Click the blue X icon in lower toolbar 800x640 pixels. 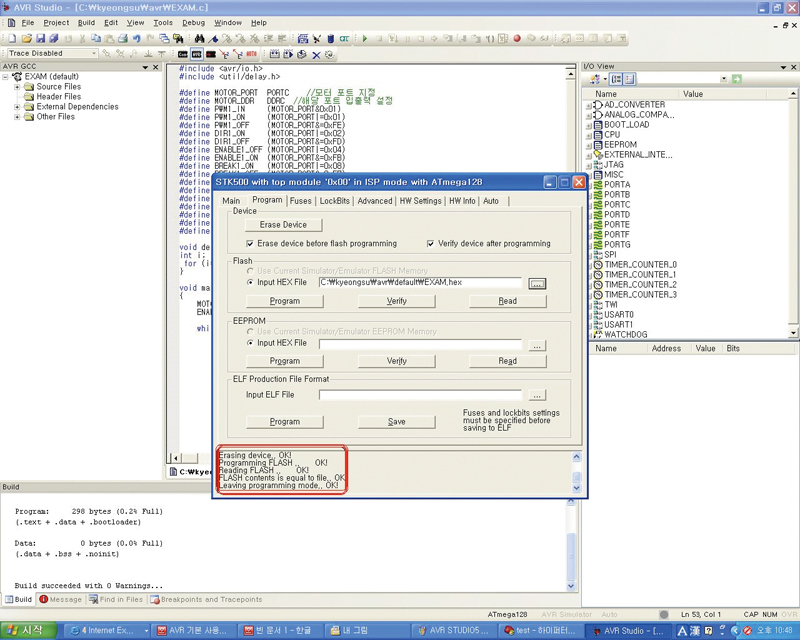click(316, 55)
